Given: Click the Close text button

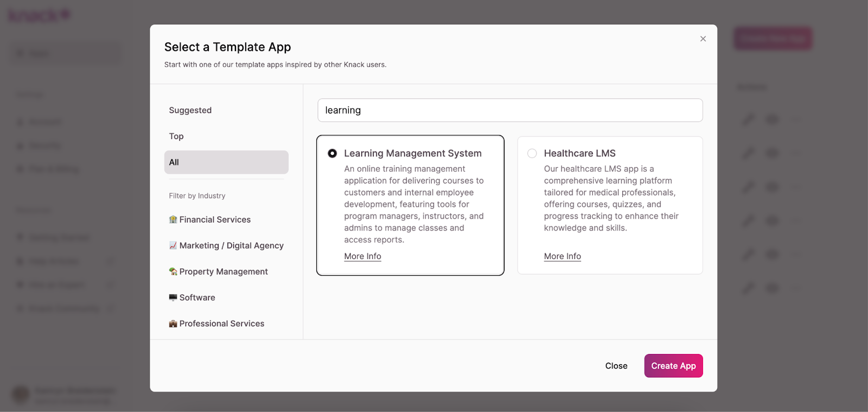Looking at the screenshot, I should [616, 366].
